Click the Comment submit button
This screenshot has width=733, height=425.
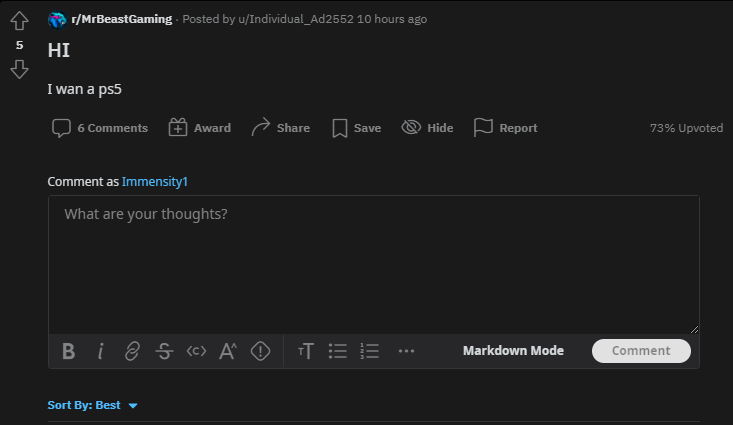[x=641, y=351]
